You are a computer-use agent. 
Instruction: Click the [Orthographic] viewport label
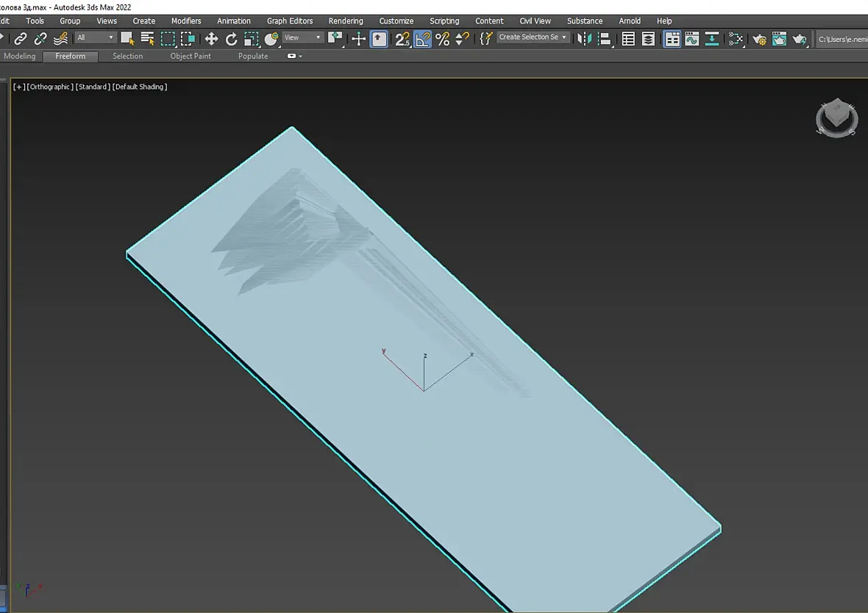click(x=50, y=87)
